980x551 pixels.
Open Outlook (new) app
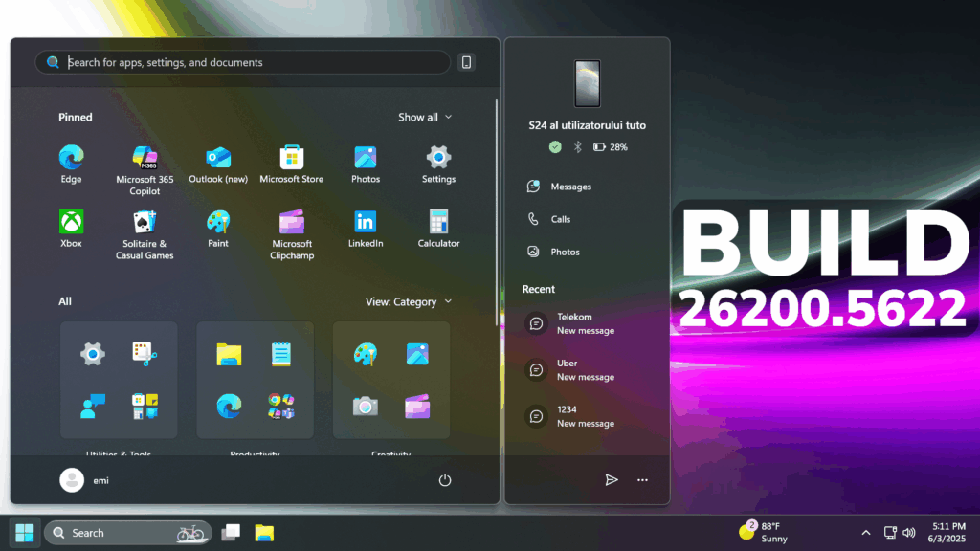(218, 165)
